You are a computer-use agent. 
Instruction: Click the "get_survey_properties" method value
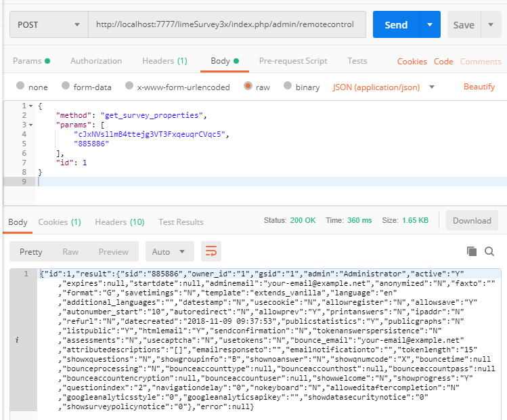coord(152,116)
